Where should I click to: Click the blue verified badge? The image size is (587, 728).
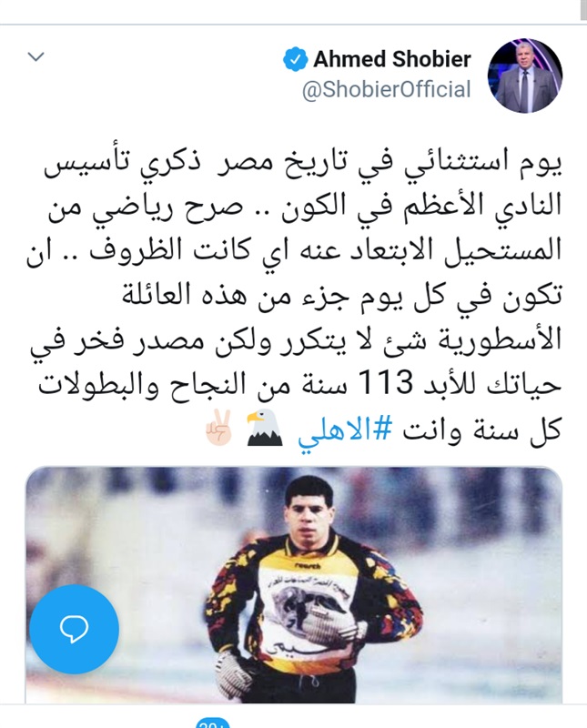(296, 60)
